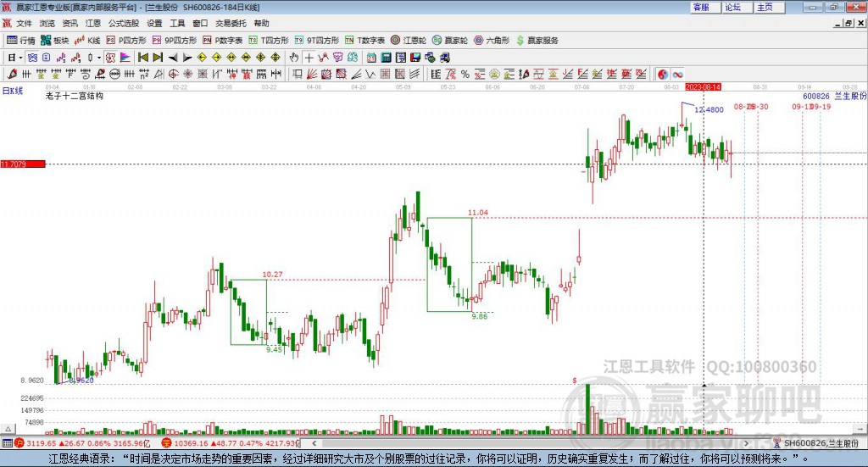Open the P四方形 tool

(126, 41)
